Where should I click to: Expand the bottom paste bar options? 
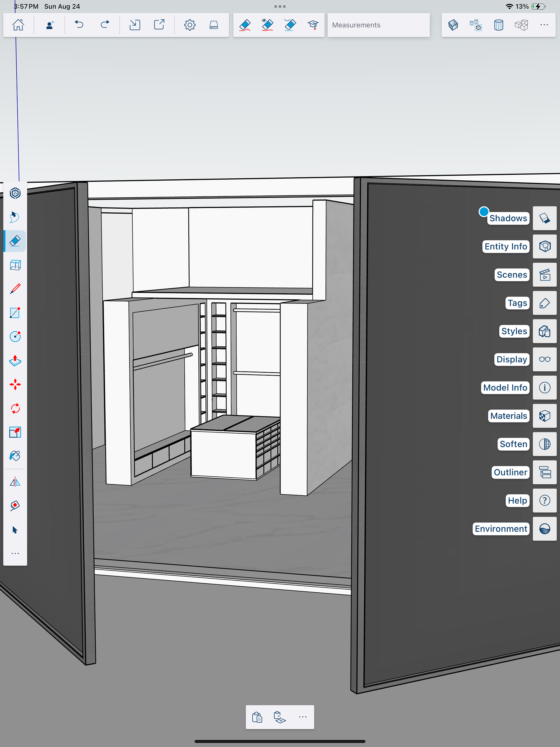pyautogui.click(x=302, y=717)
